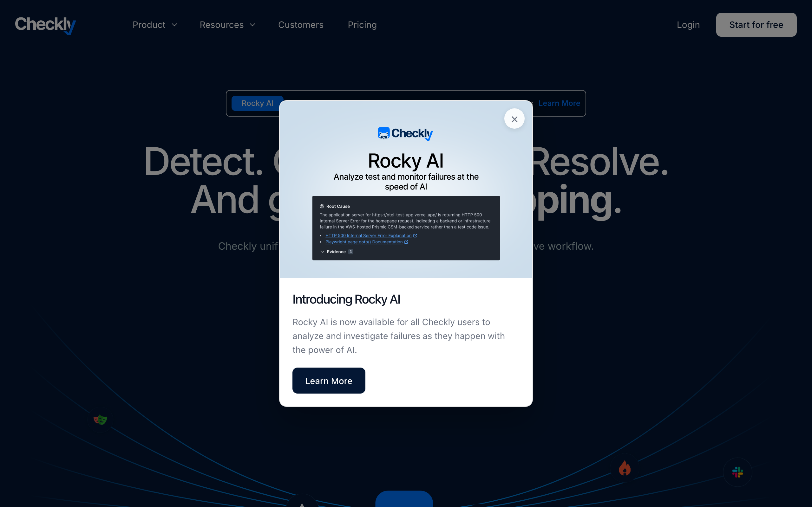Click the Playwright masks icon
The height and width of the screenshot is (507, 812).
[100, 419]
